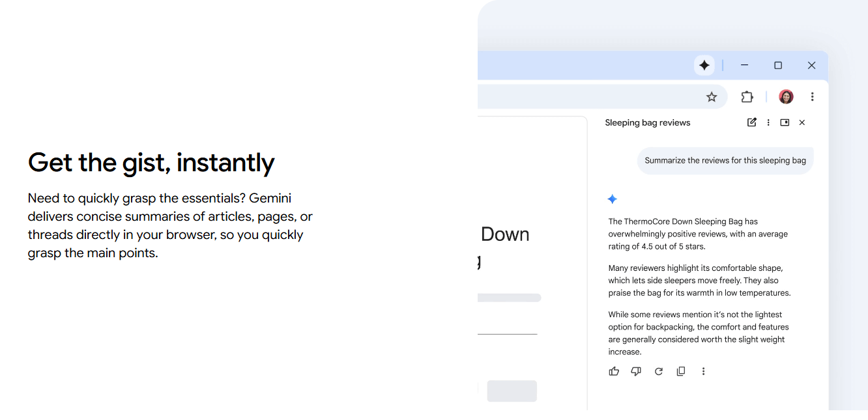Click the pop-out window icon in Gemini panel
868x420 pixels.
point(785,122)
